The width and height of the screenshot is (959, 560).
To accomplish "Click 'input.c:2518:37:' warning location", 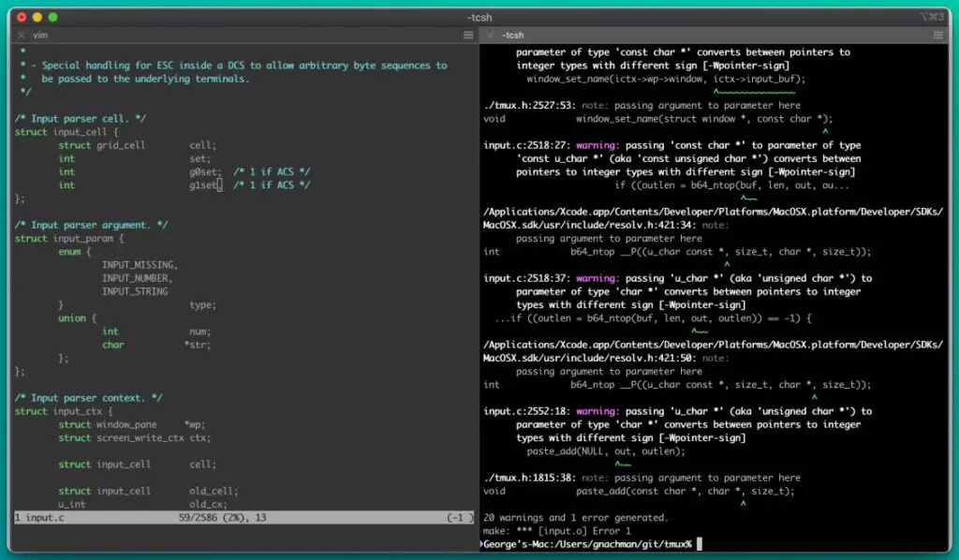I will (526, 278).
